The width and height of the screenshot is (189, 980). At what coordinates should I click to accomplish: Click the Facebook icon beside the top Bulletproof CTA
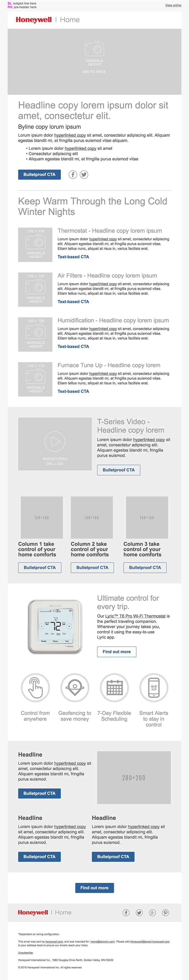coord(73,175)
